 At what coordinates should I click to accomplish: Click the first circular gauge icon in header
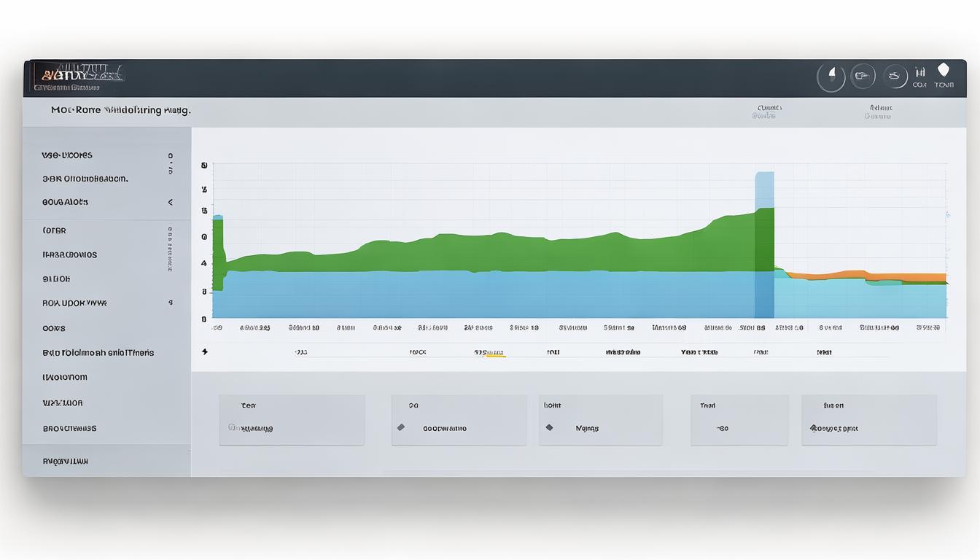coord(831,77)
